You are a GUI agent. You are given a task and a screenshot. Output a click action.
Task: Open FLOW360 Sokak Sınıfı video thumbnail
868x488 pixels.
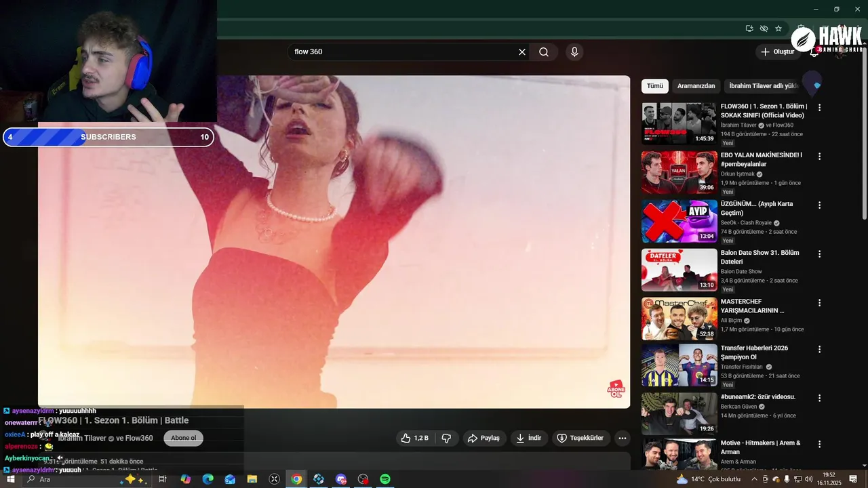point(679,123)
